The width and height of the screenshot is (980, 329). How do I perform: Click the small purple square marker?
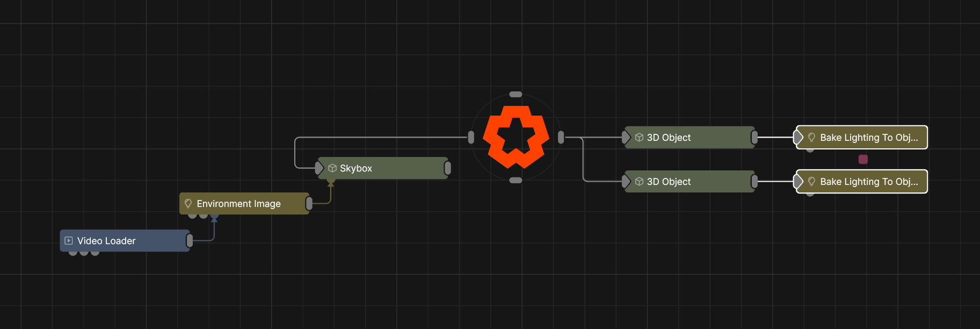click(x=863, y=159)
